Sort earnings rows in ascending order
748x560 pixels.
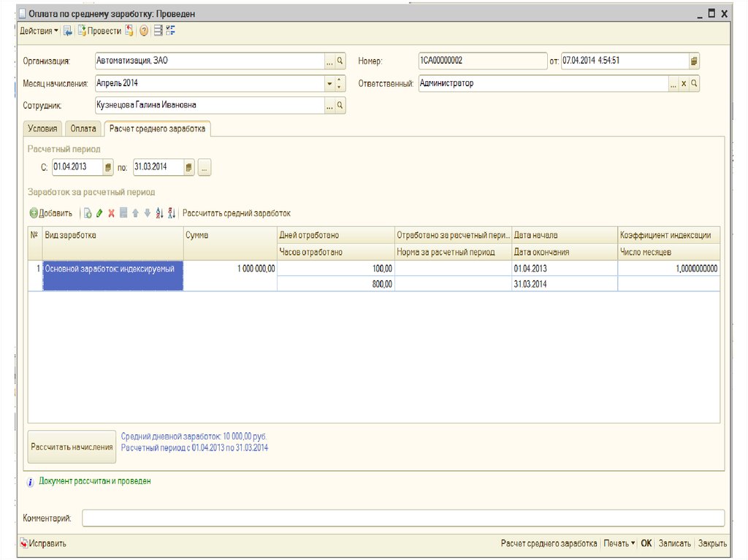(x=159, y=213)
